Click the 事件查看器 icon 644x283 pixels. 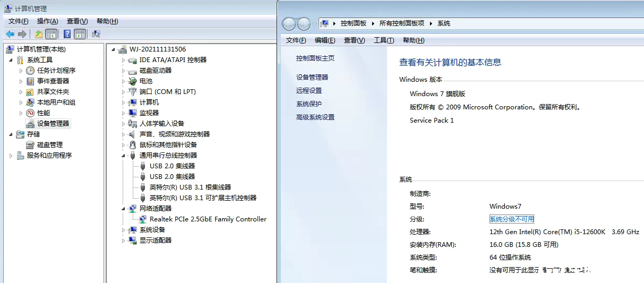[31, 81]
